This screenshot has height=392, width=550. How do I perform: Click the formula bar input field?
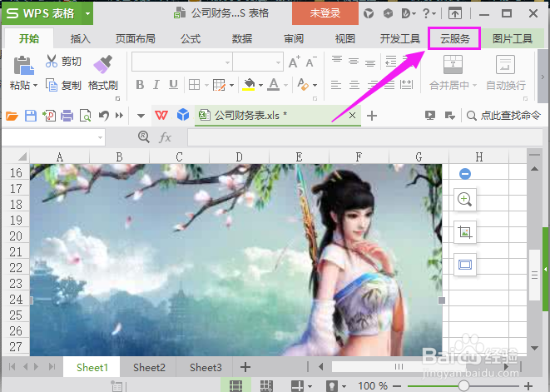pos(364,137)
